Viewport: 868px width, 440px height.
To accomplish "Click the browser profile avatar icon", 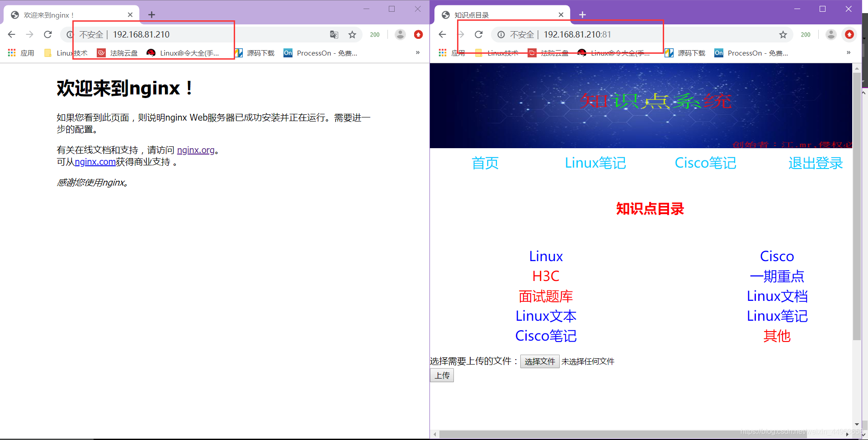I will (x=400, y=34).
